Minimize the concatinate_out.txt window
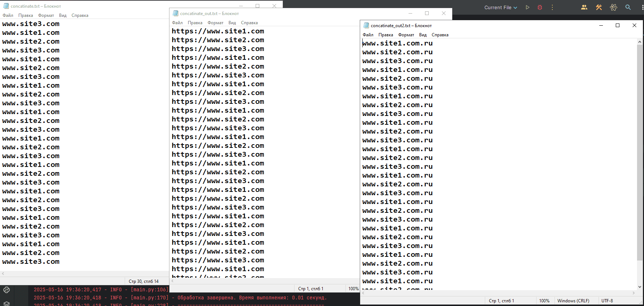This screenshot has height=306, width=644. pos(410,13)
